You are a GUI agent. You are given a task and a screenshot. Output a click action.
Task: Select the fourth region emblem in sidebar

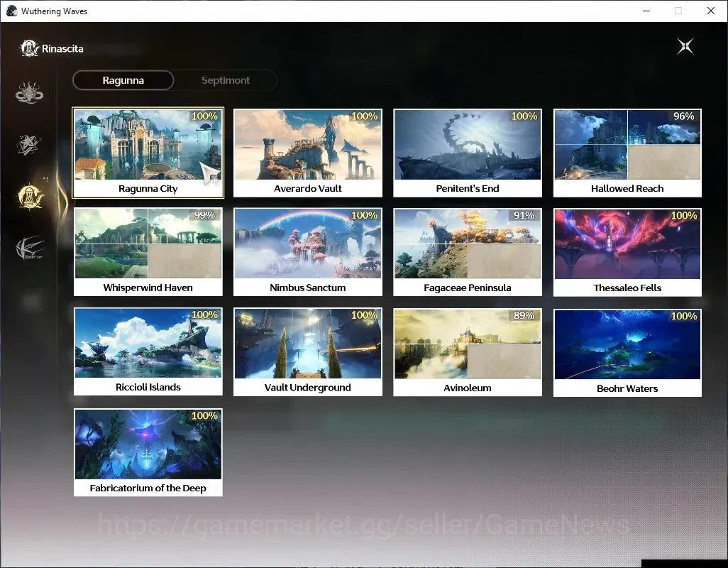[31, 248]
